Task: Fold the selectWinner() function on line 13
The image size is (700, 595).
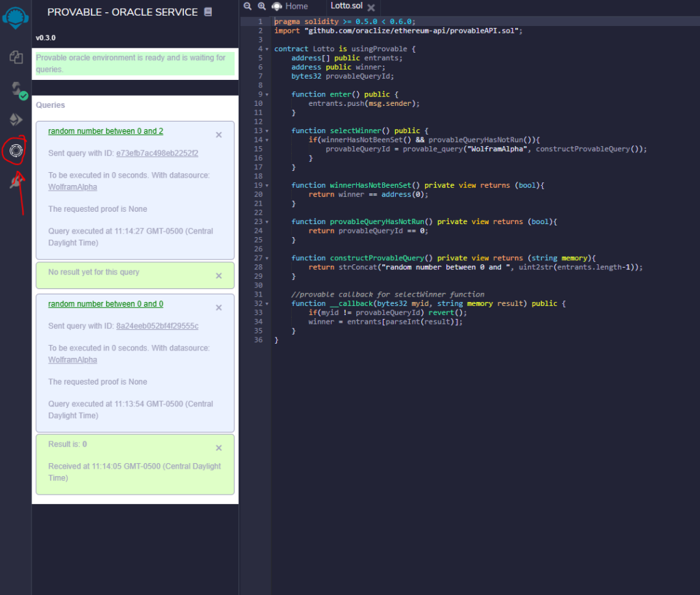Action: 267,130
